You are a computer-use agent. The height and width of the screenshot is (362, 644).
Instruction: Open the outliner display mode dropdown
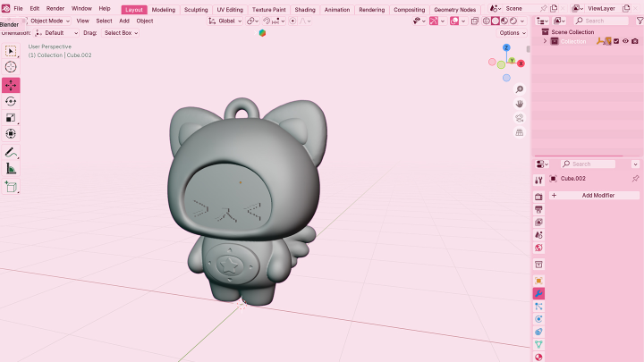click(542, 21)
